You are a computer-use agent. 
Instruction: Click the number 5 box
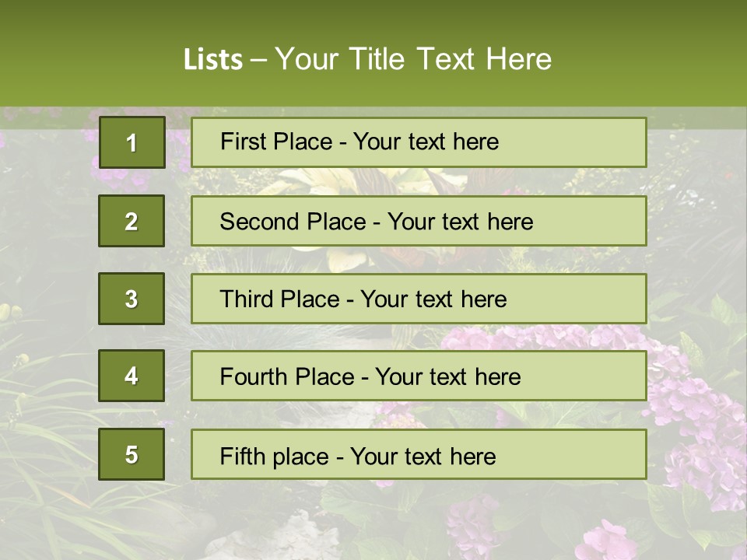tap(132, 454)
